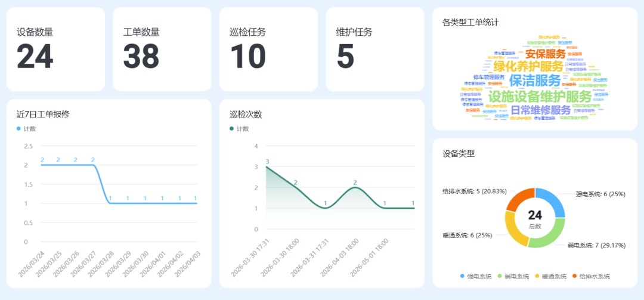Click the 巡检次数 panel title
Screen dimensions: 644x300
pyautogui.click(x=246, y=115)
